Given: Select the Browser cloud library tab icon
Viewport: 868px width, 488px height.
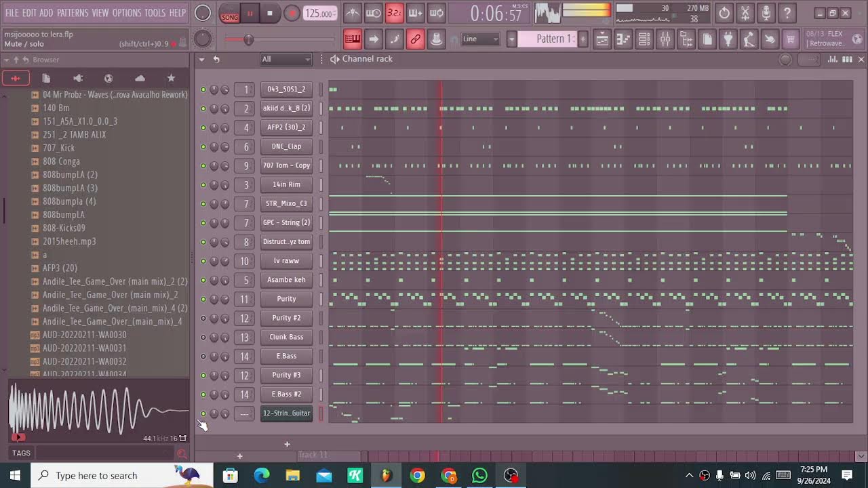Looking at the screenshot, I should pyautogui.click(x=140, y=78).
